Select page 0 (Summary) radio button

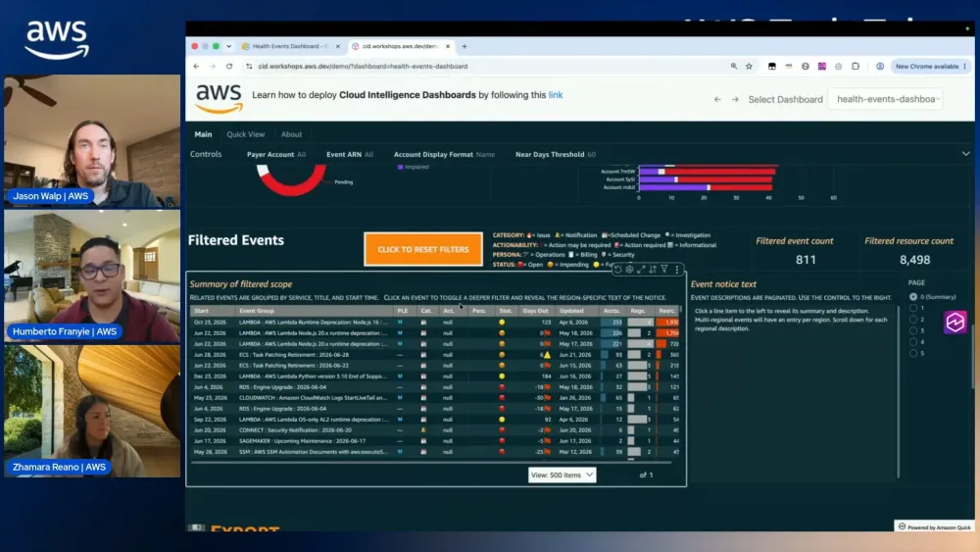[913, 297]
